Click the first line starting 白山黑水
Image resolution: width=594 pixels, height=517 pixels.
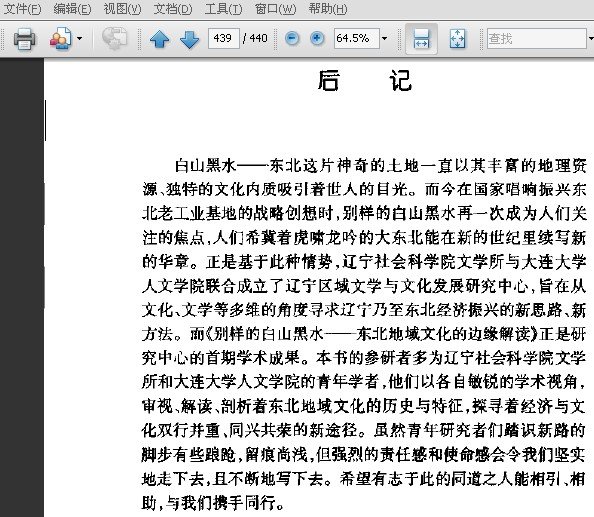tap(381, 166)
